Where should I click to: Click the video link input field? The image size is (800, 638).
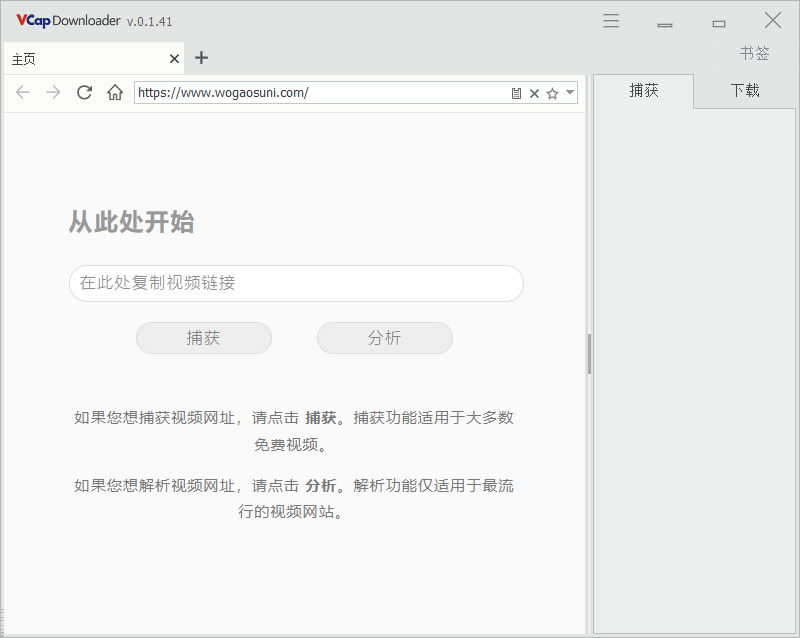296,283
